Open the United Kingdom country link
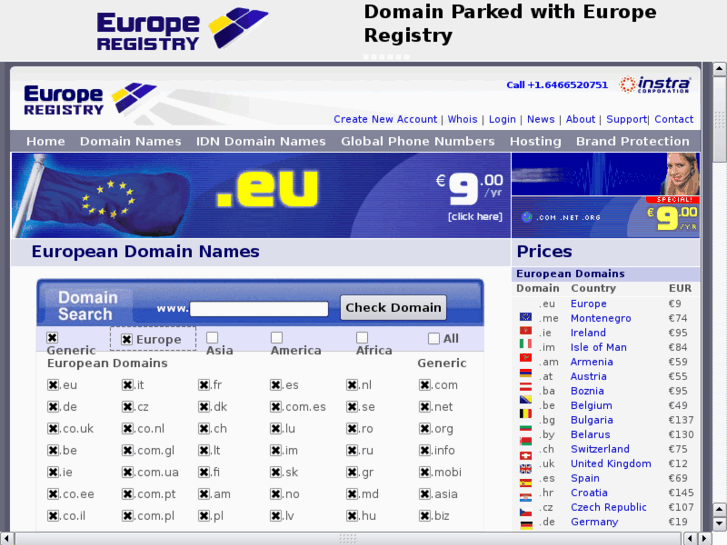The height and width of the screenshot is (545, 727). click(x=611, y=463)
